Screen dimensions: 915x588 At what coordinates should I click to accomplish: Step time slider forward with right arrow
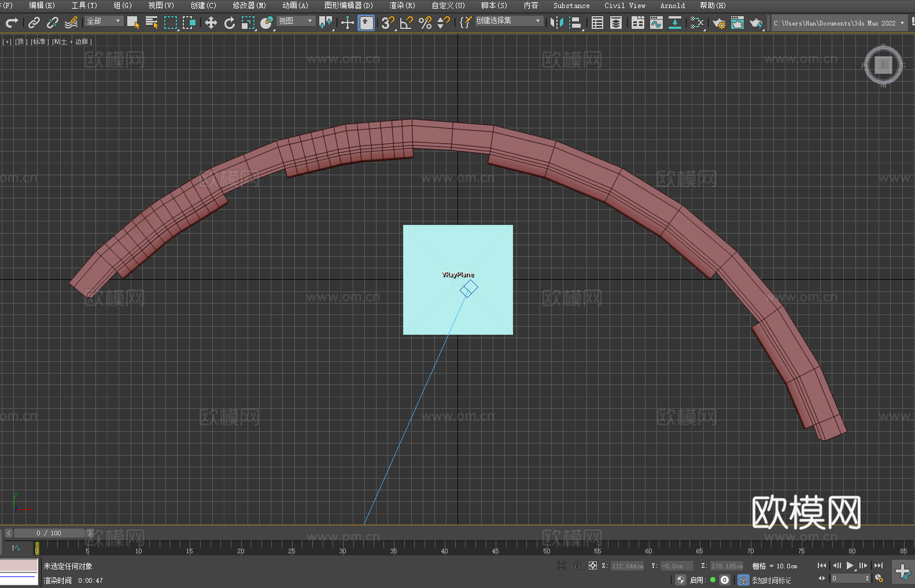coord(90,533)
